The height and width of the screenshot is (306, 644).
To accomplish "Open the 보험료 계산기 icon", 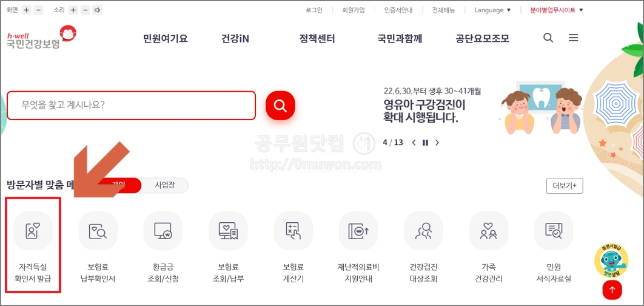I will point(293,231).
